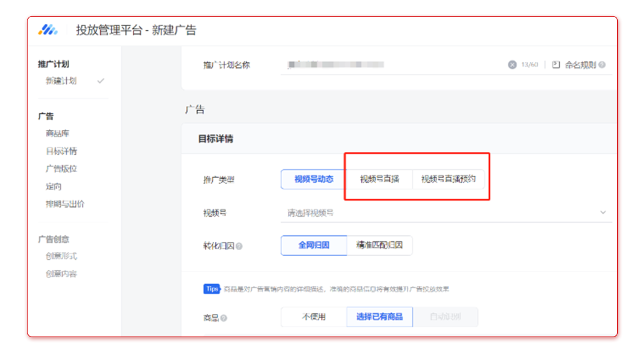Click the 选择已有商品 button
The width and height of the screenshot is (644, 355).
(379, 317)
